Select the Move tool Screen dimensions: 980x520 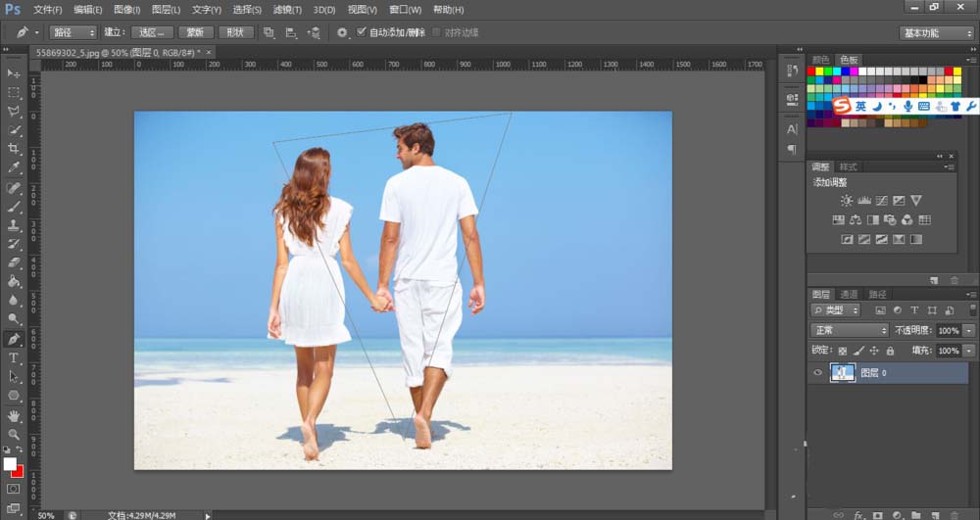[x=14, y=73]
